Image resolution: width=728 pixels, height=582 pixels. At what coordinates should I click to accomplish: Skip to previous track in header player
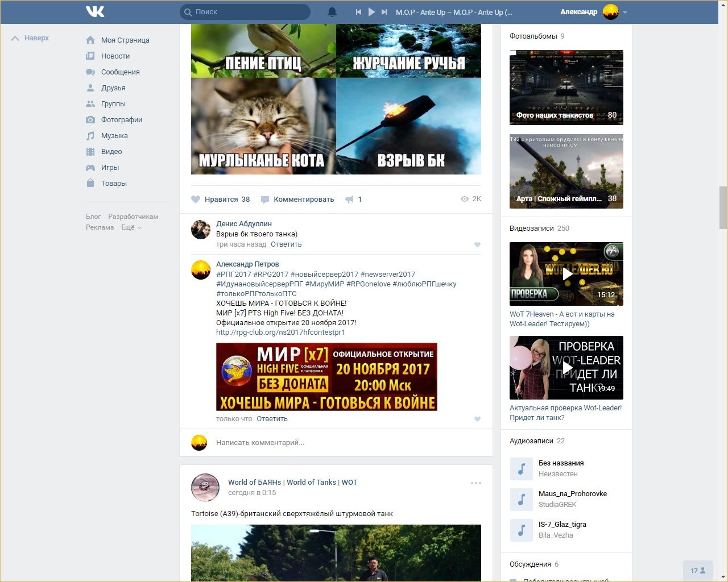click(x=358, y=12)
